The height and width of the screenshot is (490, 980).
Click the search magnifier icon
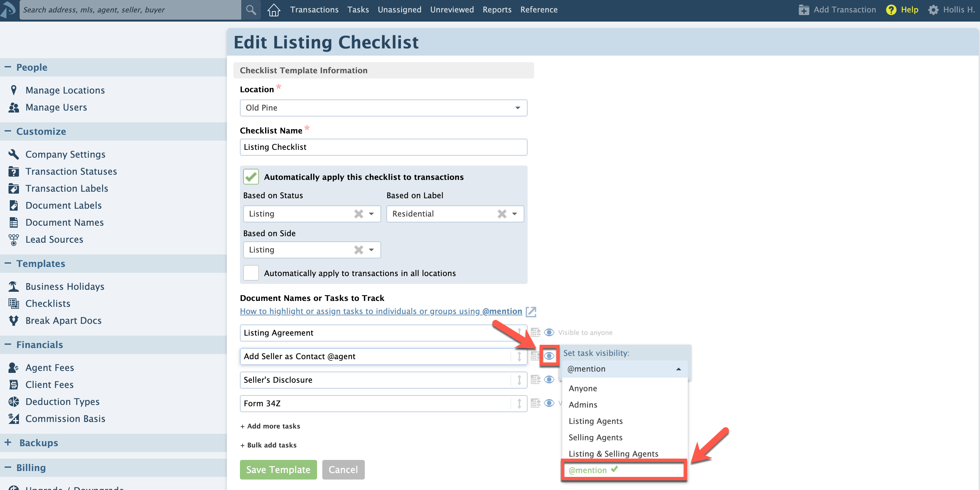pyautogui.click(x=251, y=10)
